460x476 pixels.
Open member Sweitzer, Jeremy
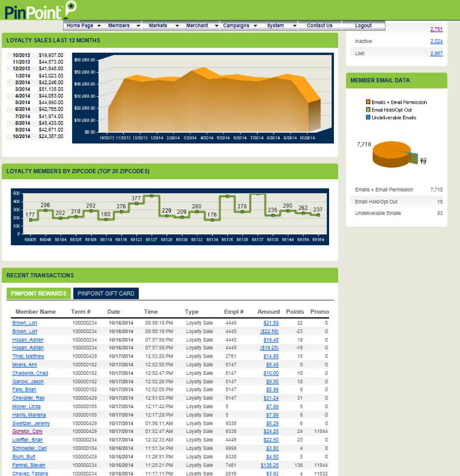click(x=31, y=424)
